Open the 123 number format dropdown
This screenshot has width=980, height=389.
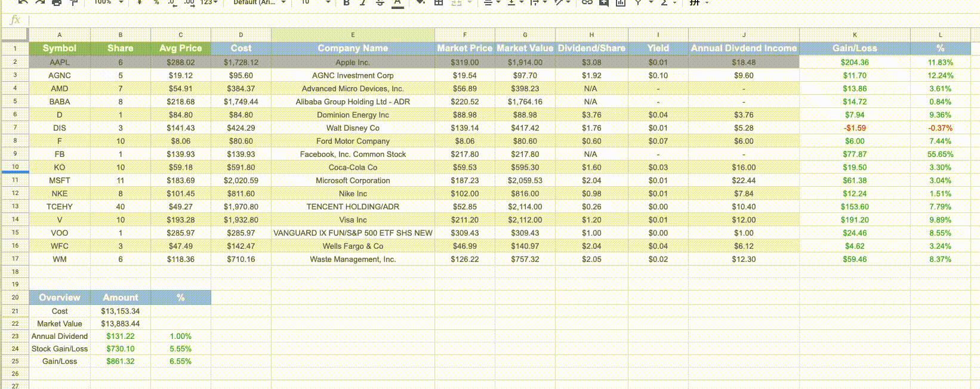tap(209, 2)
